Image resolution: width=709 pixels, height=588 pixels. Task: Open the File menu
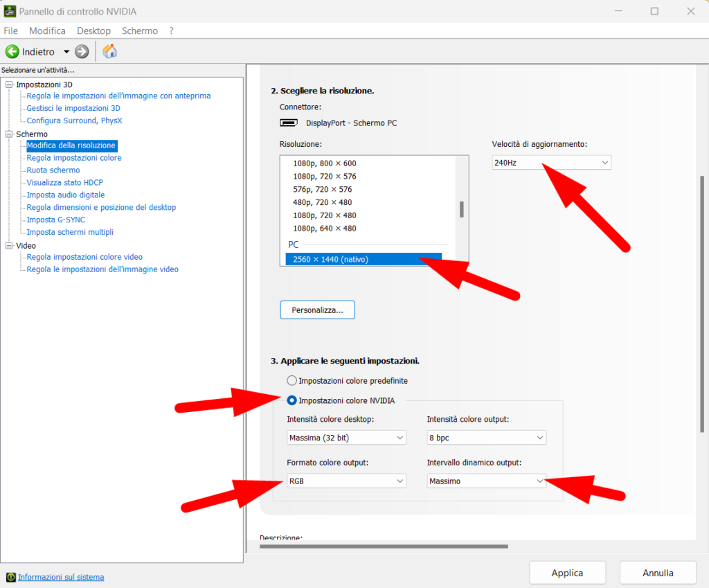click(x=11, y=30)
